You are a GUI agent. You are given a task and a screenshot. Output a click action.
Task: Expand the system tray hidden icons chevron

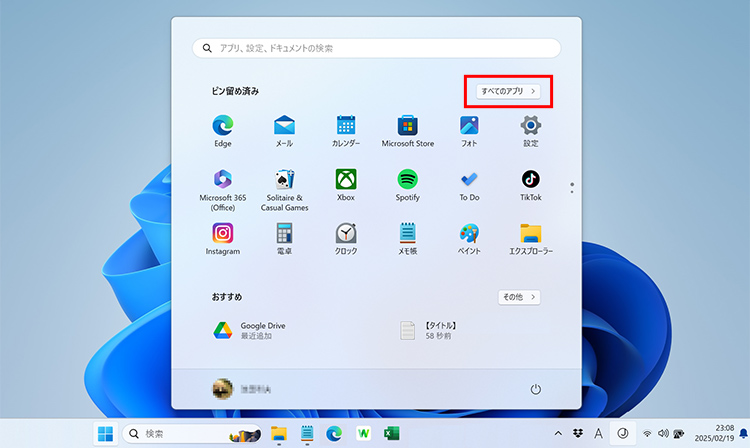point(558,434)
